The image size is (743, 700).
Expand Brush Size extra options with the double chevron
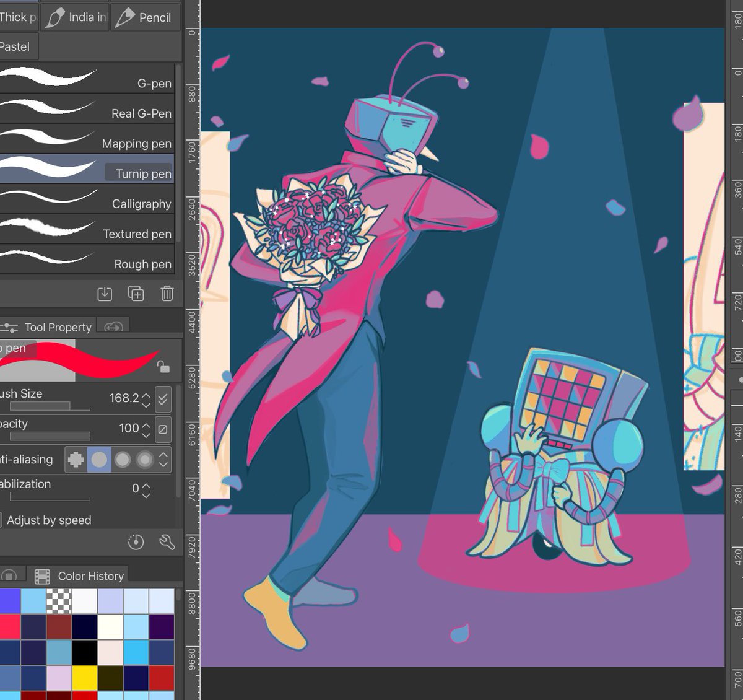[163, 398]
